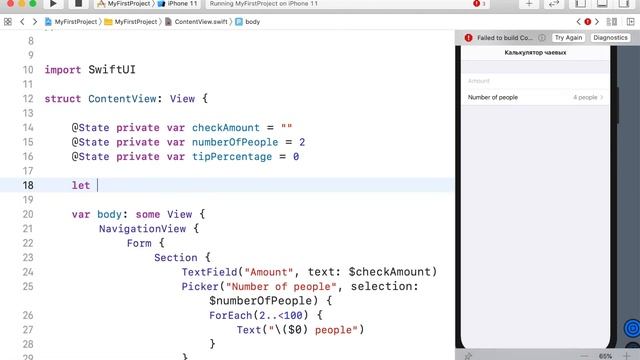Click 'TextField' on line 24
The height and width of the screenshot is (360, 640).
(209, 272)
